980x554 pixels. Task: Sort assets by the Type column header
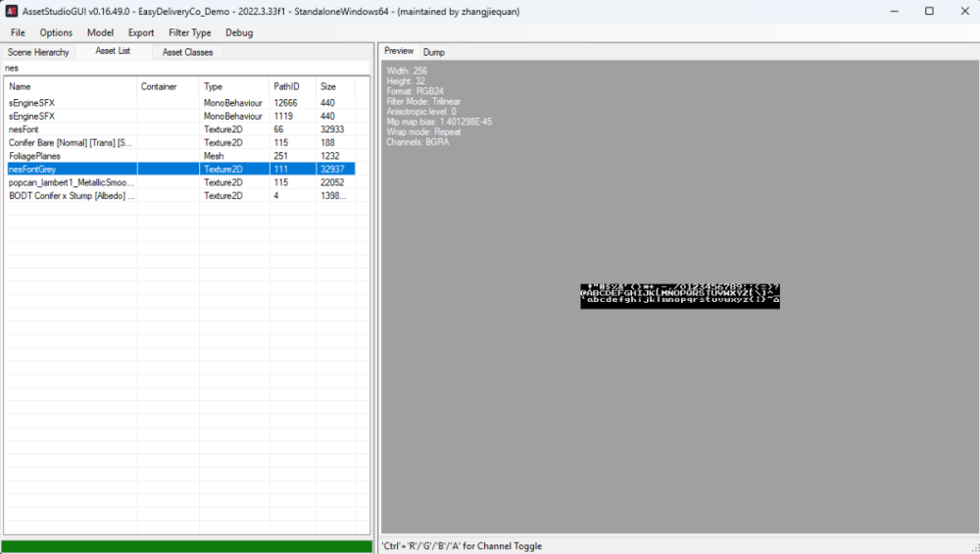pyautogui.click(x=234, y=86)
